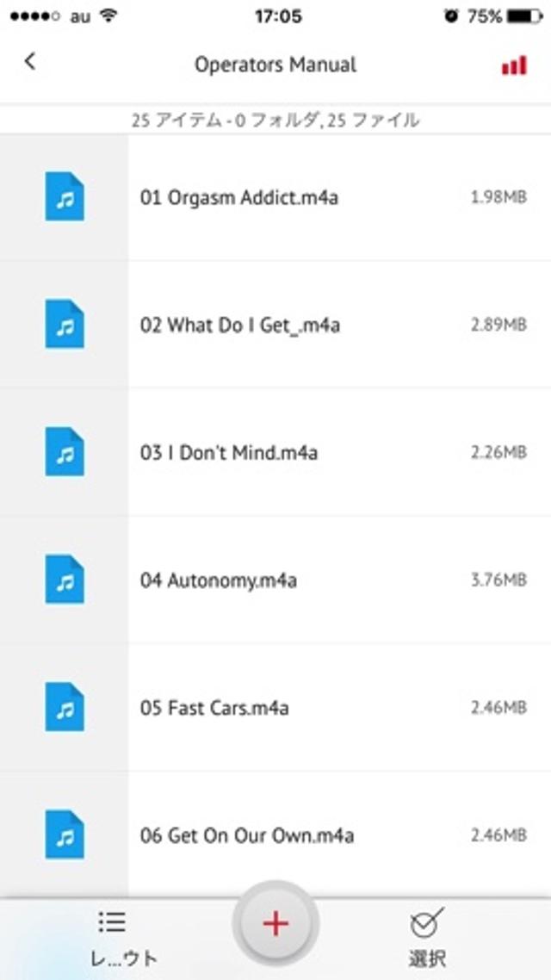Choose 05 Fast Cars.m4a file

click(x=214, y=708)
